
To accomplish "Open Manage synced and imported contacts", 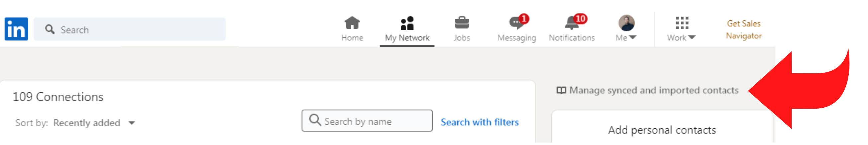I will (x=653, y=90).
